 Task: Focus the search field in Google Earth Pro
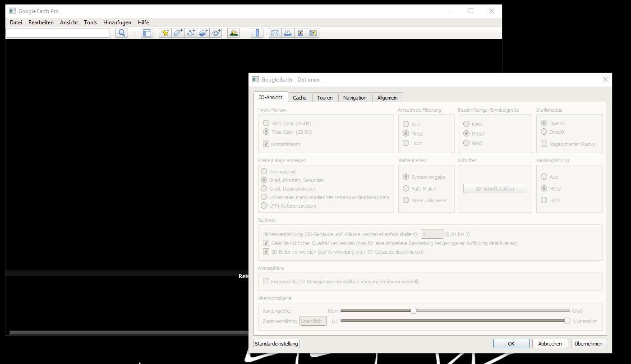click(x=58, y=33)
